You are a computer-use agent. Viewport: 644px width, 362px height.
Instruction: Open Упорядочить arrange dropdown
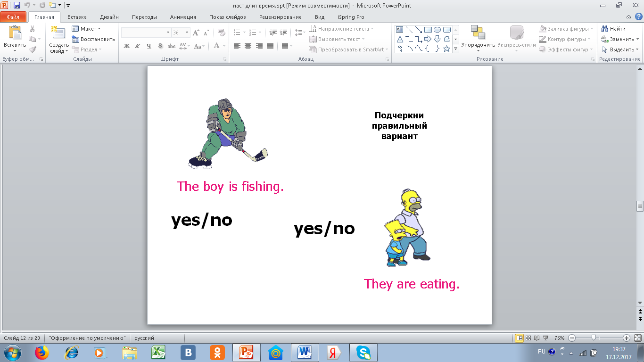(478, 39)
